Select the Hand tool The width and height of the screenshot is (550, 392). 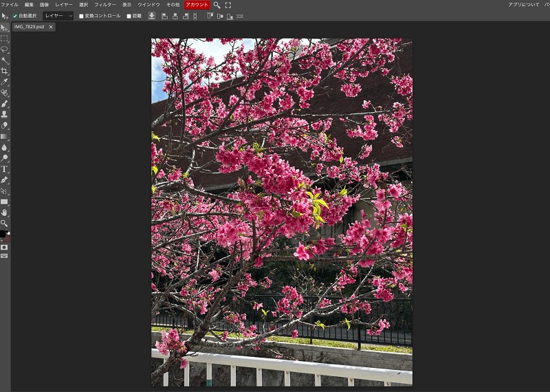4,213
